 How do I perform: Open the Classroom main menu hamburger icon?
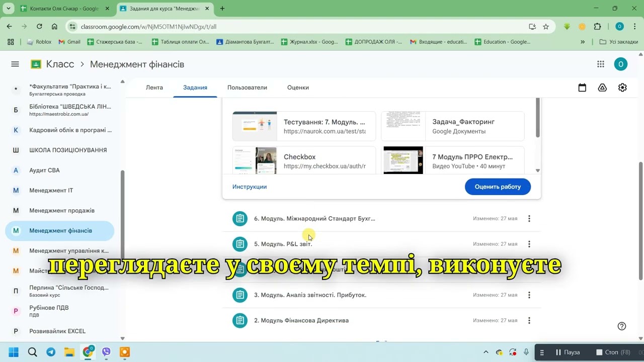pyautogui.click(x=15, y=64)
